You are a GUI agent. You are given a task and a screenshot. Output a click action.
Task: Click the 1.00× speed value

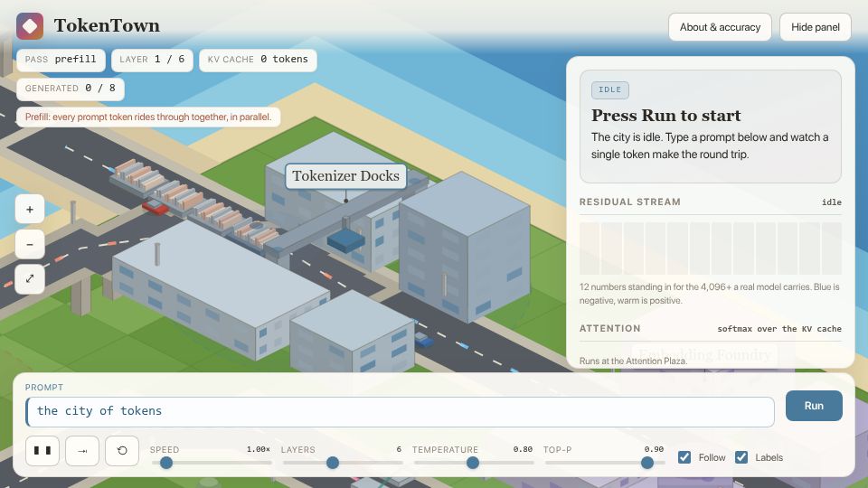[259, 449]
